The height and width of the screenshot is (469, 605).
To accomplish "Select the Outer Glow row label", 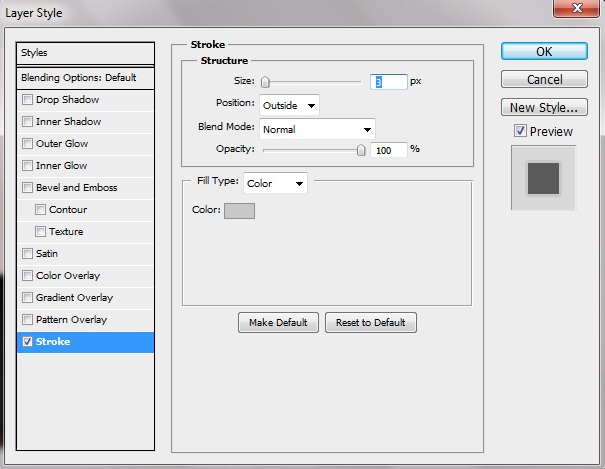I will pos(62,143).
